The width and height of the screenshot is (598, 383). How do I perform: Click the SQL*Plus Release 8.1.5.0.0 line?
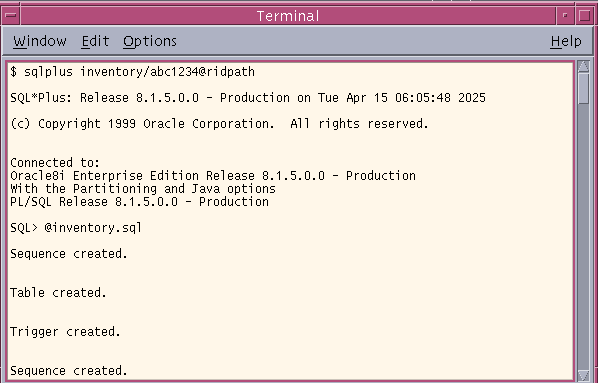[x=248, y=98]
